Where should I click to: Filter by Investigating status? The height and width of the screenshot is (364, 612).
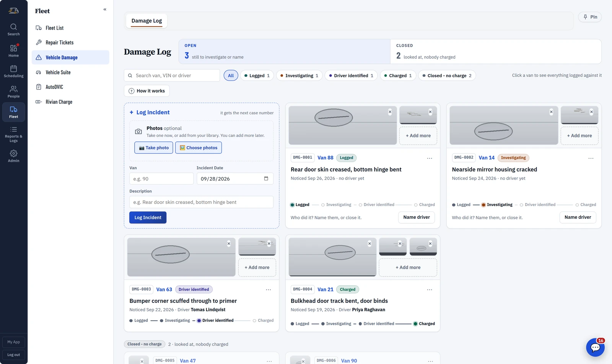pos(299,76)
